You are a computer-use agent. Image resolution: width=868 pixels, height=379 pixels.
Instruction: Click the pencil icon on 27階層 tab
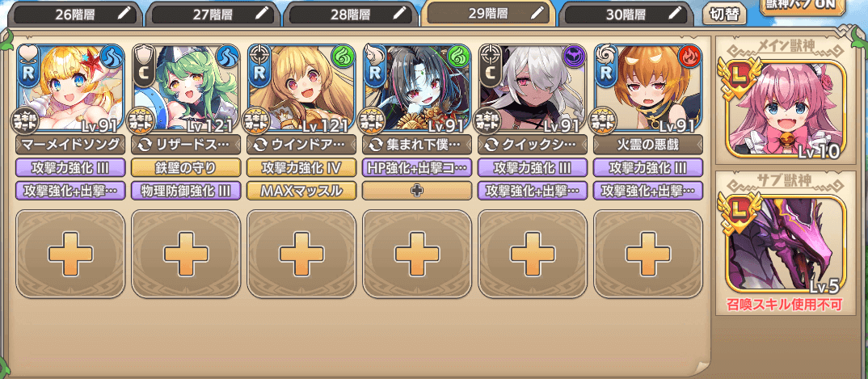click(263, 14)
